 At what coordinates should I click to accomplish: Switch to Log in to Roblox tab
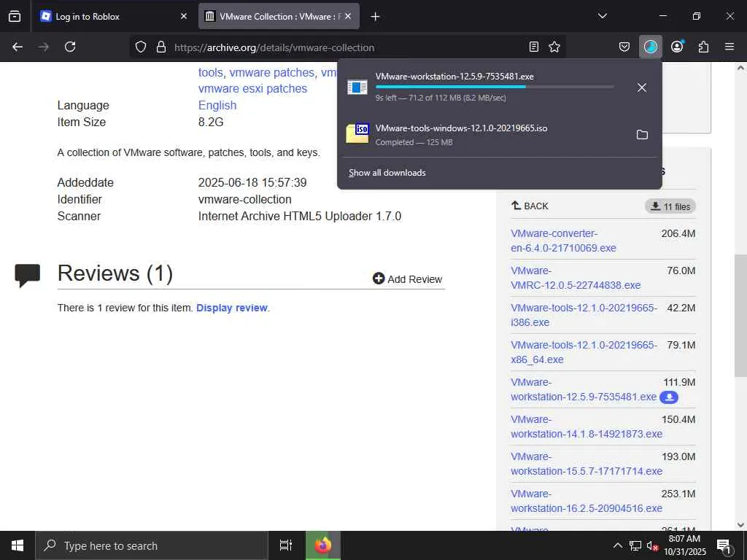113,16
